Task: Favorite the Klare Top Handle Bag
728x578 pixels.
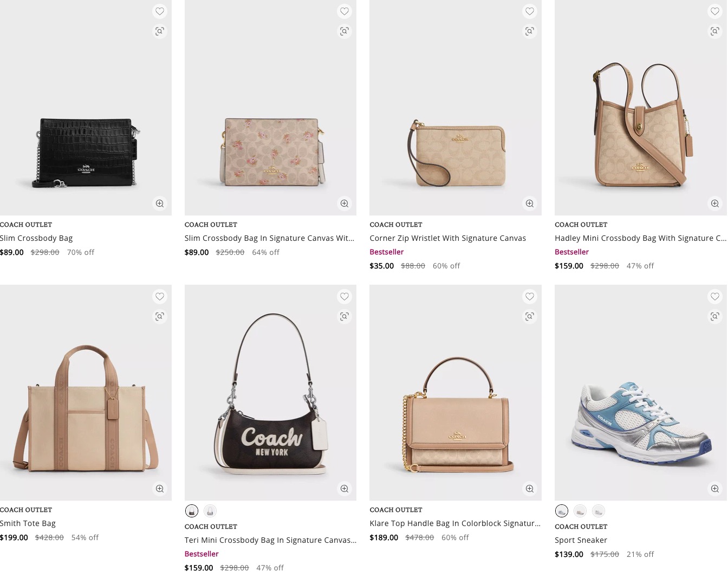Action: [x=529, y=297]
